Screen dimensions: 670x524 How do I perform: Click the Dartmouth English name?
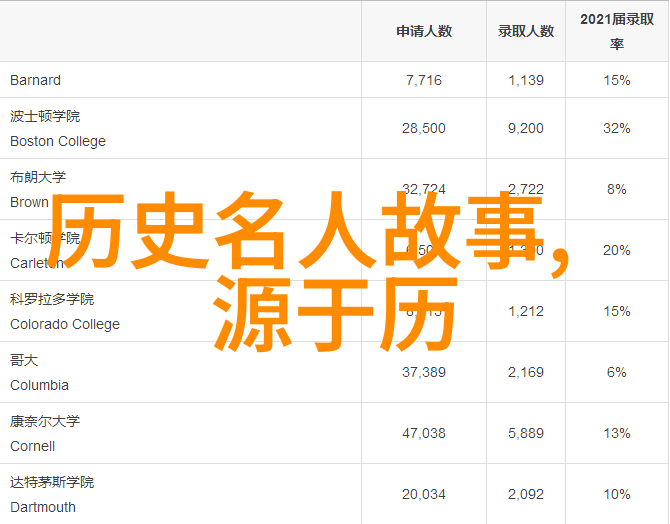(x=43, y=507)
